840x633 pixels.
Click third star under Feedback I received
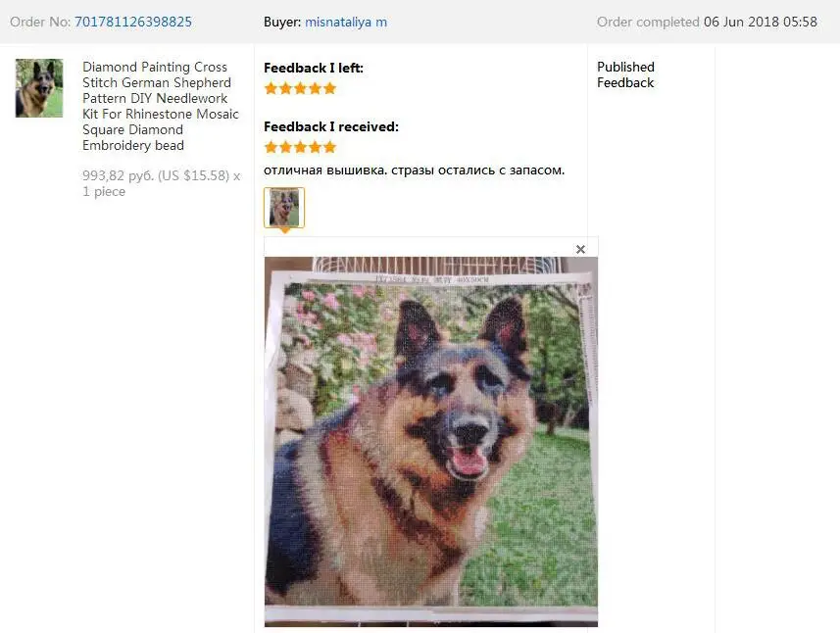(300, 147)
